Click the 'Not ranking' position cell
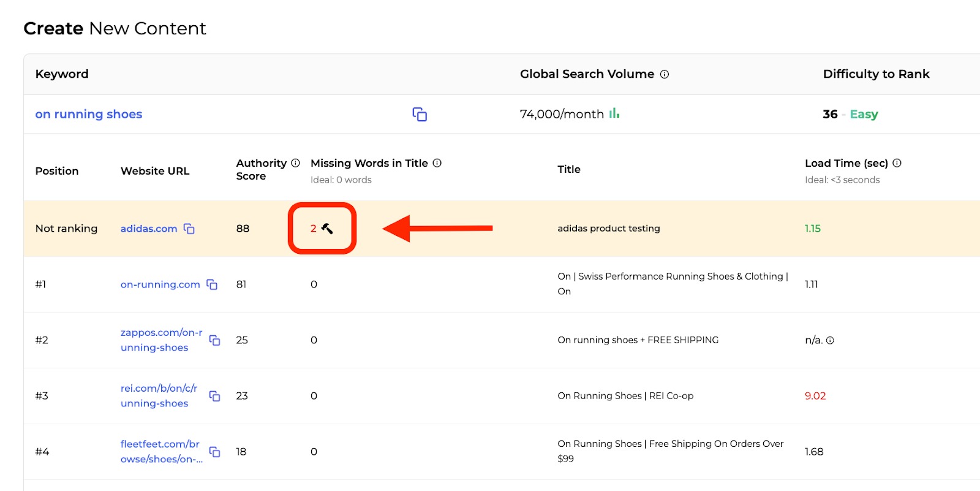The image size is (980, 491). pos(66,229)
